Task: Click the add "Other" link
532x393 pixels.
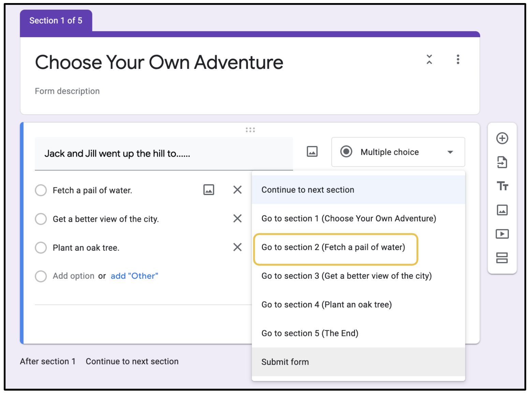Action: coord(134,276)
